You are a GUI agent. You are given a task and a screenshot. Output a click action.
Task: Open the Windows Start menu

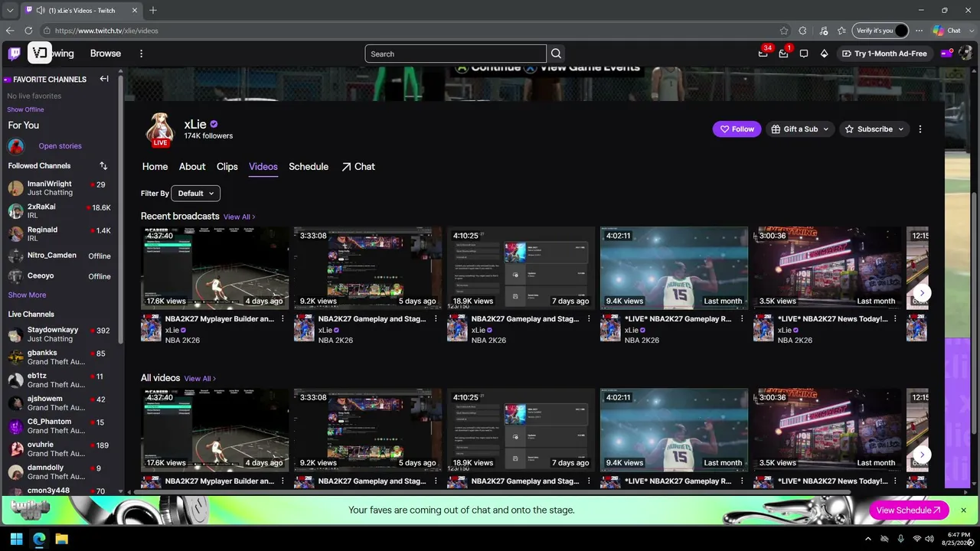pos(16,539)
